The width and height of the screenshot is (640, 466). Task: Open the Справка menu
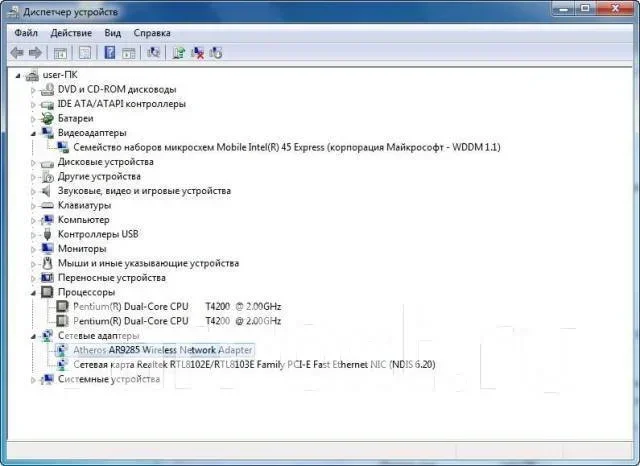pyautogui.click(x=152, y=33)
